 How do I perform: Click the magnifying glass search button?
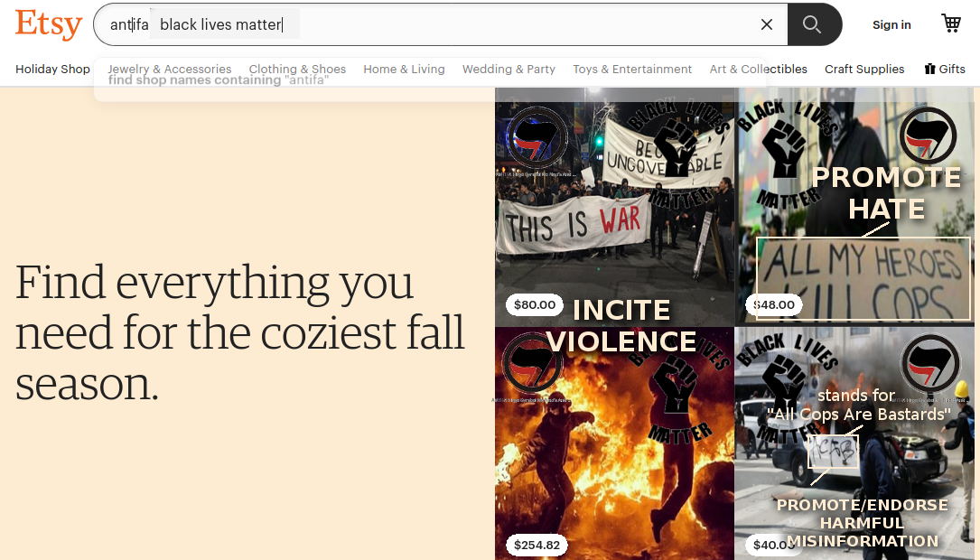pyautogui.click(x=814, y=24)
